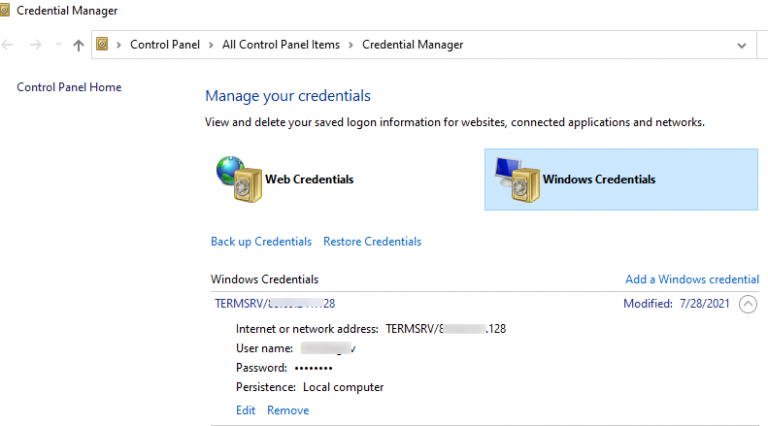Expand chevron before Control Panel breadcrumb
Viewport: 768px width, 426px height.
(119, 45)
